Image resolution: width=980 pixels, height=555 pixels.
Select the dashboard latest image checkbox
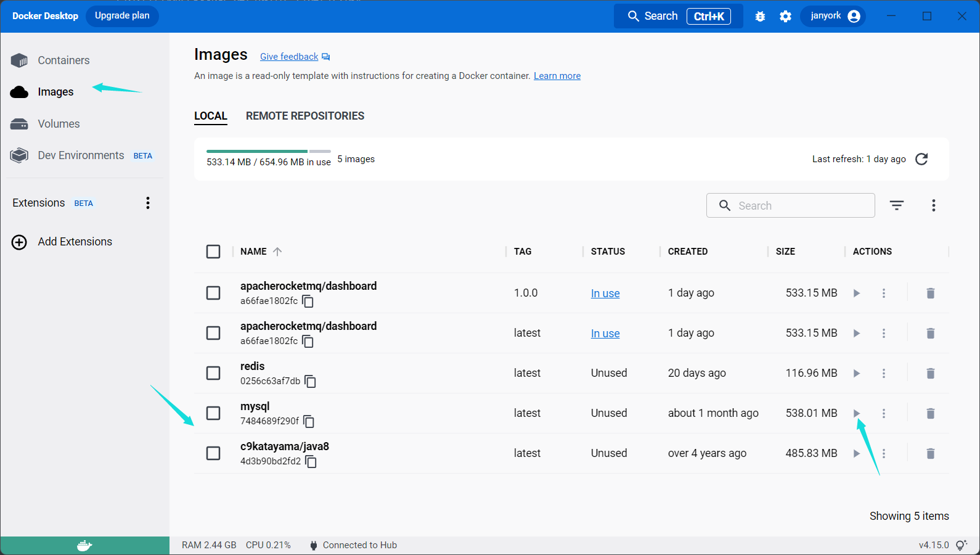pyautogui.click(x=213, y=333)
